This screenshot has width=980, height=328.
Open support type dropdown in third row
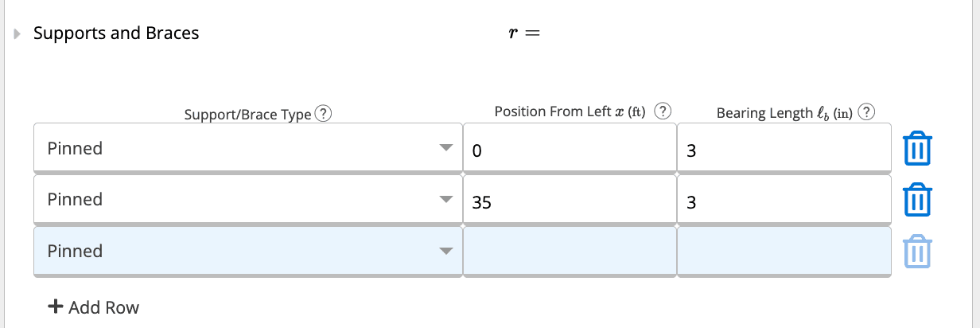click(247, 251)
